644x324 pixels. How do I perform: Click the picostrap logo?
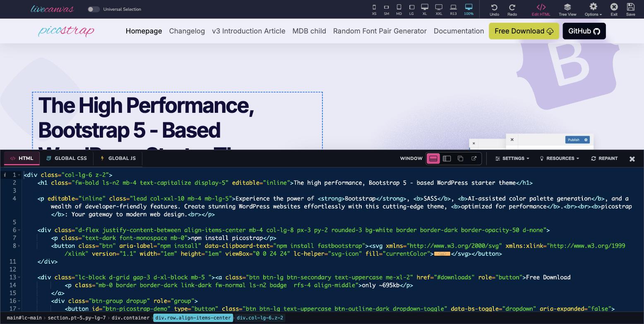pyautogui.click(x=66, y=31)
